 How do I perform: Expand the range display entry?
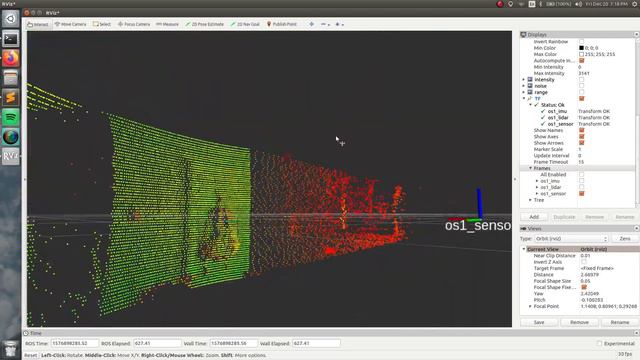coord(524,92)
